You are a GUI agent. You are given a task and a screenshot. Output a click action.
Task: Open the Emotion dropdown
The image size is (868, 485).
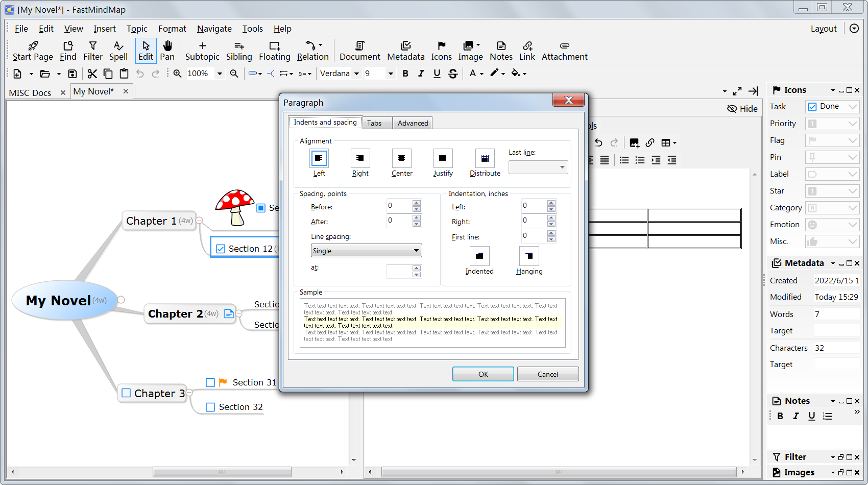832,225
